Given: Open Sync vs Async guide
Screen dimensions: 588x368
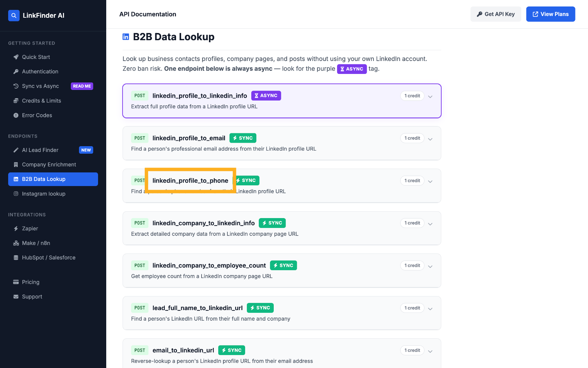Looking at the screenshot, I should [53, 86].
